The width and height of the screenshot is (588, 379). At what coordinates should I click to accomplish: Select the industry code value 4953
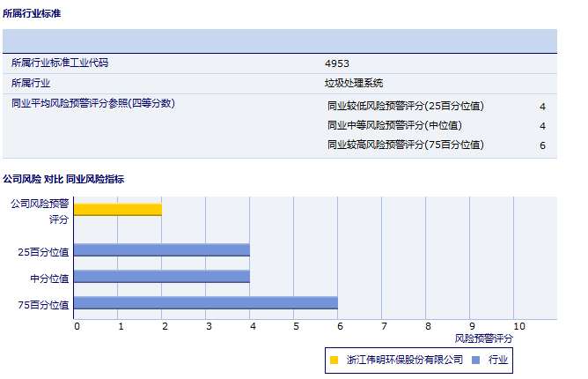337,63
